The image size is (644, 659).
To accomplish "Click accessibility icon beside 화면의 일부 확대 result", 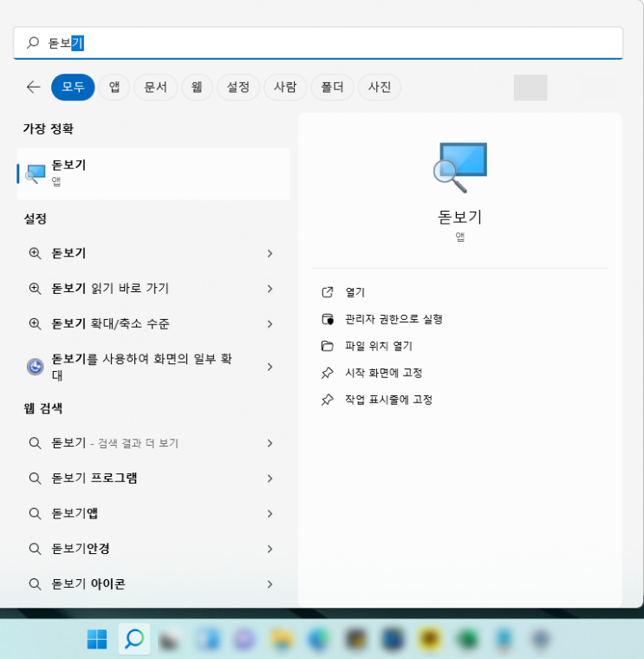I will pos(36,367).
